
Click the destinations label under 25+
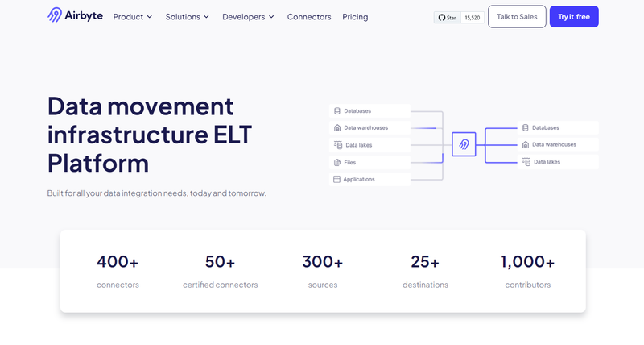(x=425, y=285)
